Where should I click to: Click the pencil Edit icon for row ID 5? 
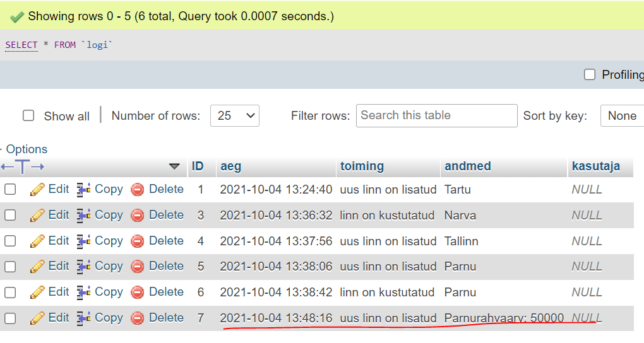38,266
